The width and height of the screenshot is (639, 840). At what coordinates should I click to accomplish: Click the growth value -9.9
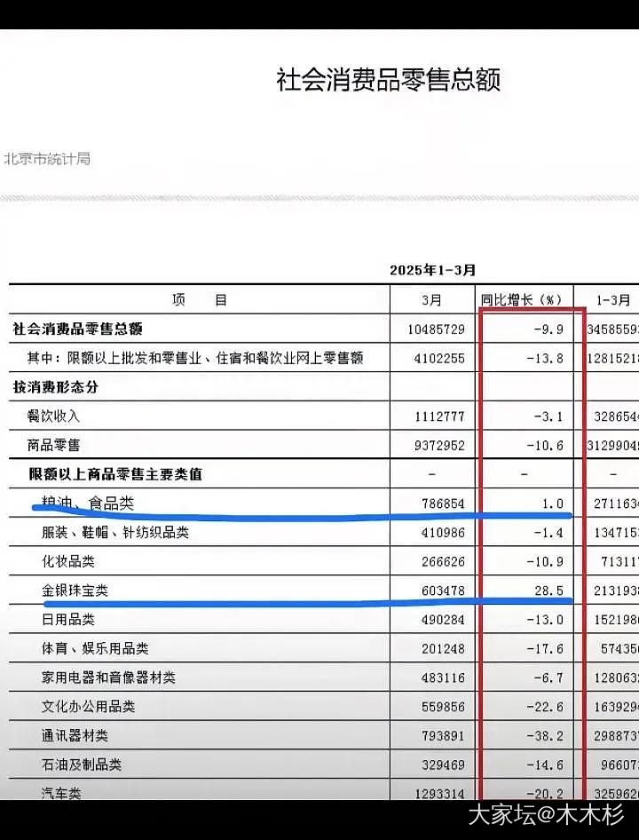[x=548, y=329]
